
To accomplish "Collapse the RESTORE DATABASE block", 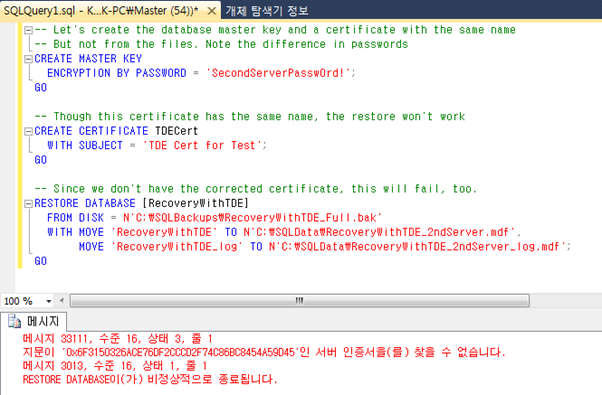I will (x=28, y=203).
